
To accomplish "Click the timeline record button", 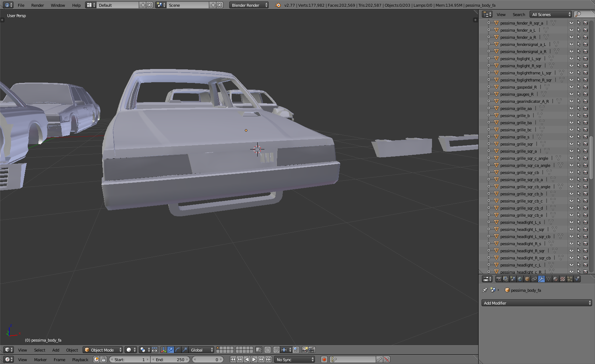I will [x=324, y=360].
